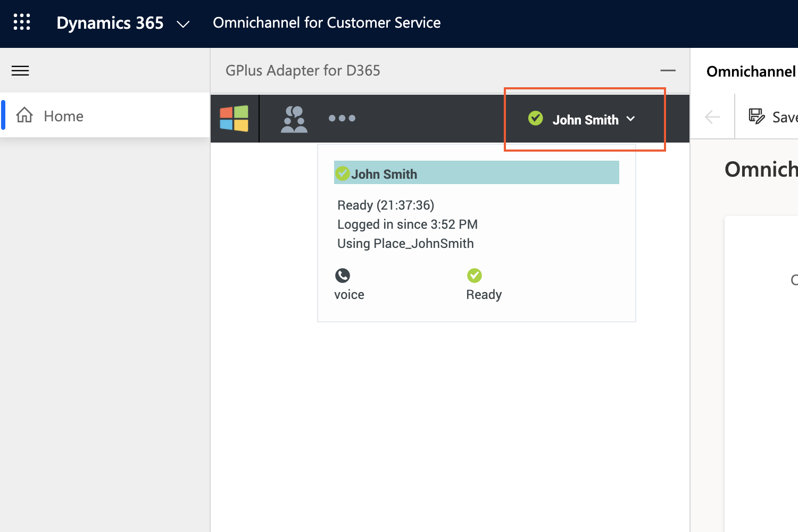Expand the Dynamics 365 app switcher chevron

pos(183,24)
